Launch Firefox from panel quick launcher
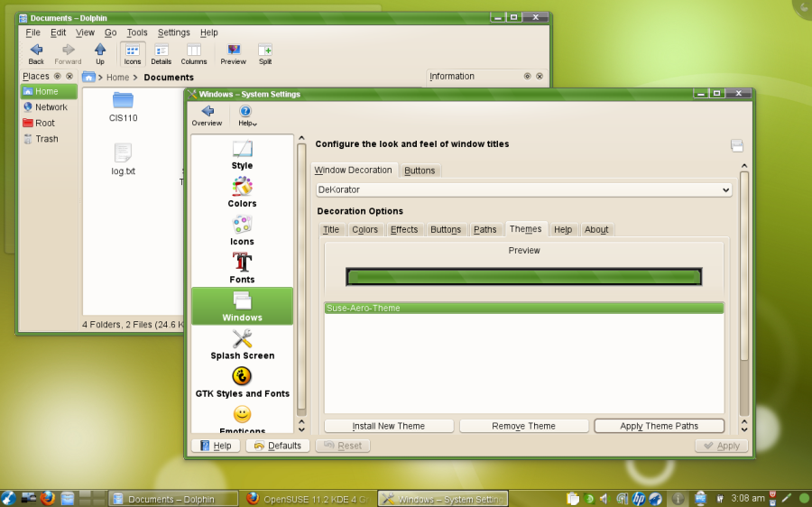 click(x=48, y=498)
